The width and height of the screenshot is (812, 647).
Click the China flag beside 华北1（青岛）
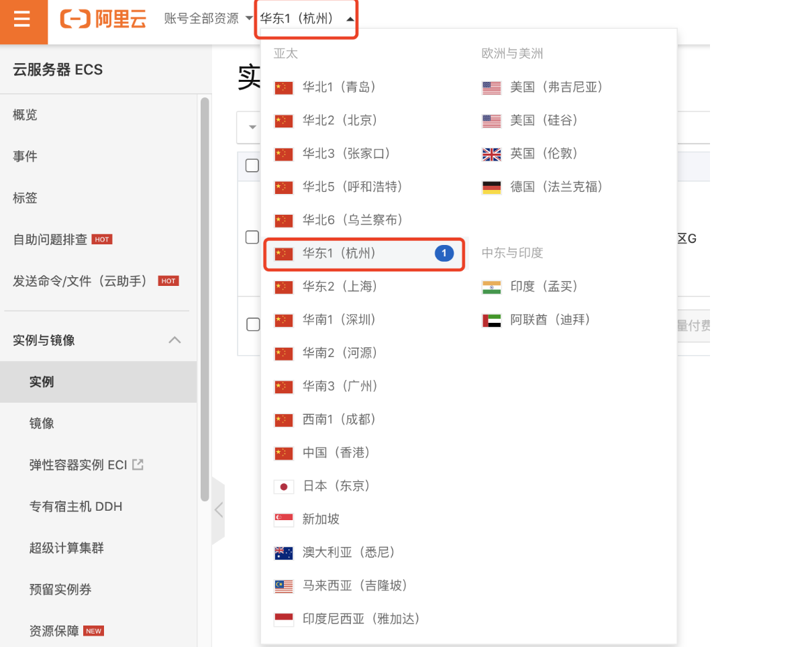(x=284, y=88)
